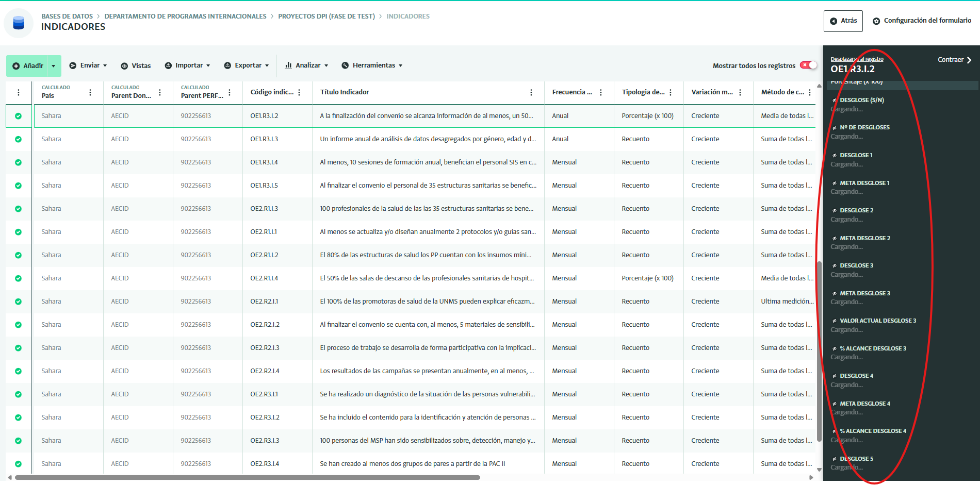Click the Vistas eye icon button
The height and width of the screenshot is (485, 980).
point(136,65)
